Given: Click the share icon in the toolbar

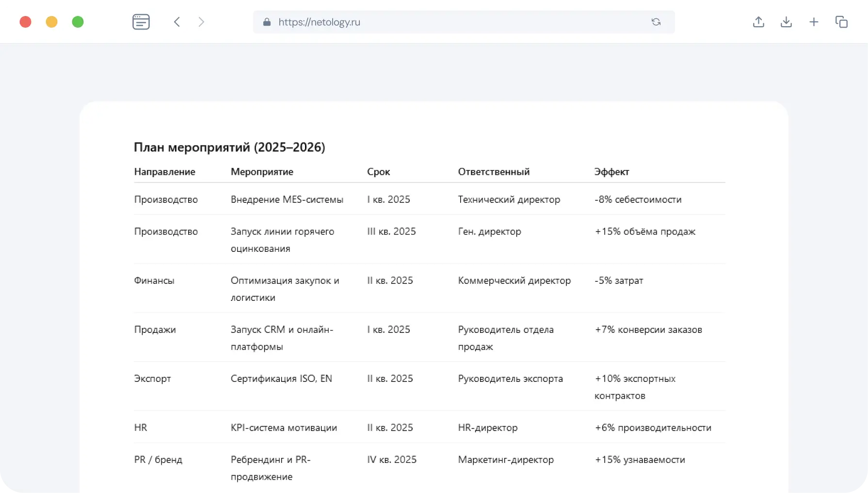Looking at the screenshot, I should point(758,22).
